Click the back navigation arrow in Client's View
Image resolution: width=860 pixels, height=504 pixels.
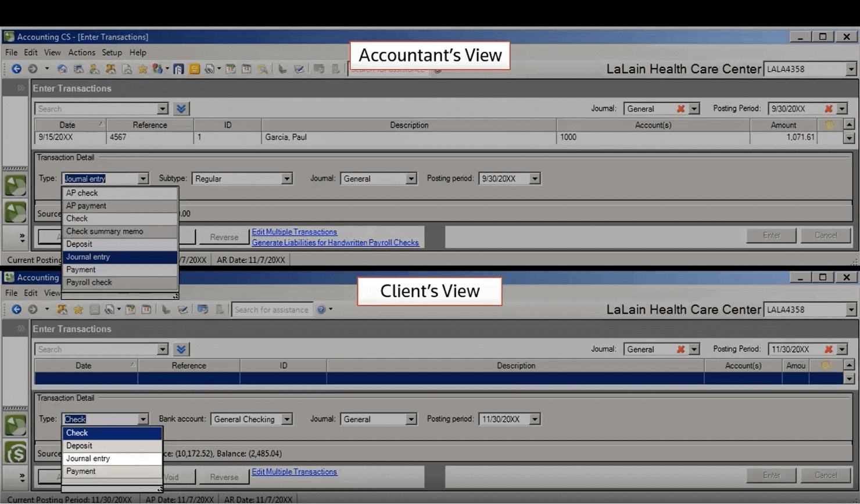pyautogui.click(x=17, y=309)
